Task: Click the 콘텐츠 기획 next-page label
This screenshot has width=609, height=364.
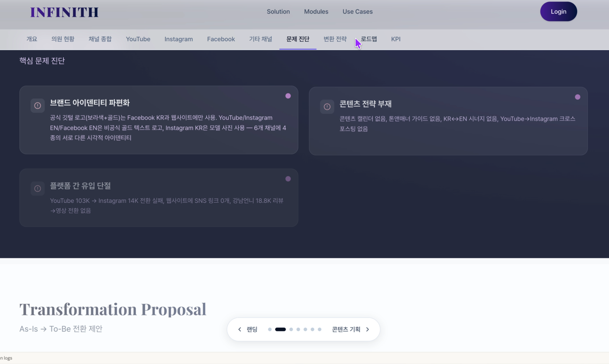Action: pos(346,329)
